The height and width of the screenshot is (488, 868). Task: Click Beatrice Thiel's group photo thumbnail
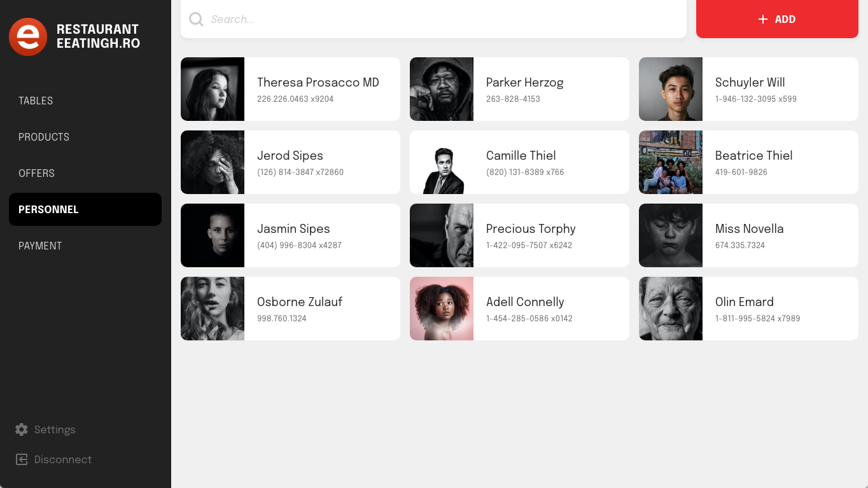(671, 162)
